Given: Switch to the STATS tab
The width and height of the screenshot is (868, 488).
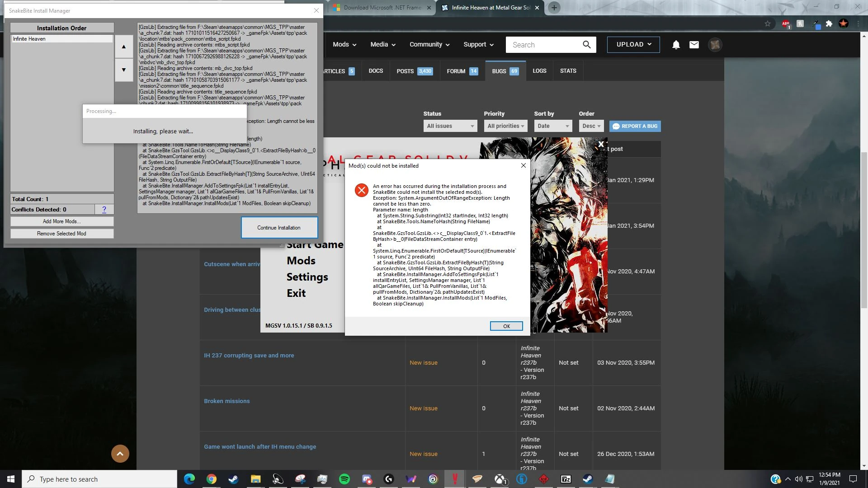Looking at the screenshot, I should [568, 71].
